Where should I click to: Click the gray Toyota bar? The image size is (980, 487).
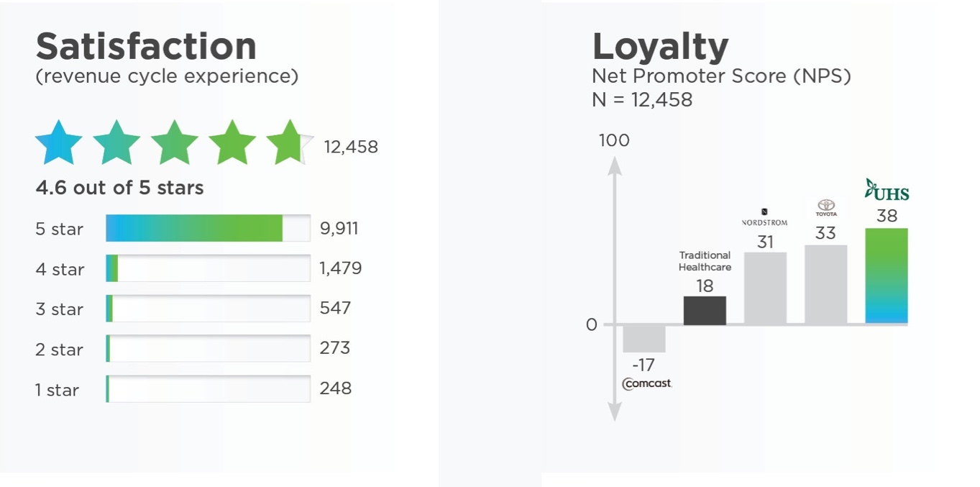[825, 285]
